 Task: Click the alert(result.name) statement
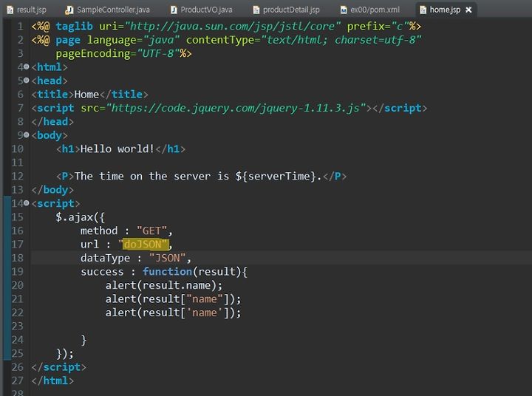(x=164, y=285)
